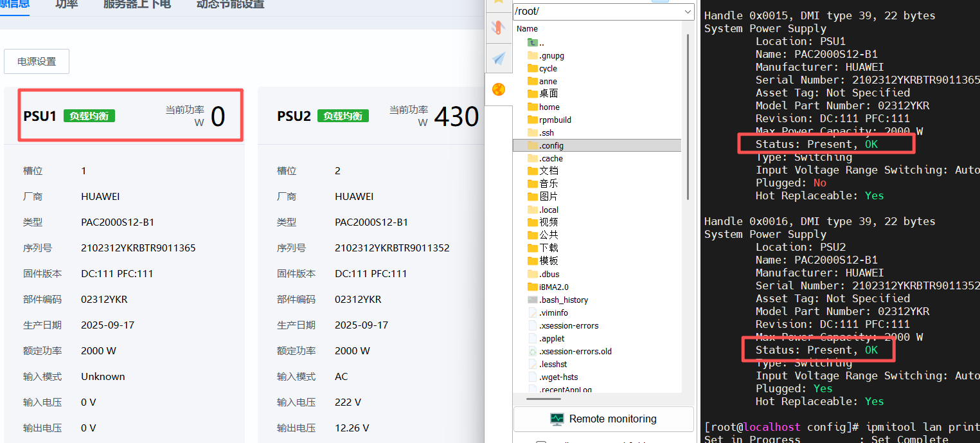Click the .bash_history file icon

(x=532, y=300)
